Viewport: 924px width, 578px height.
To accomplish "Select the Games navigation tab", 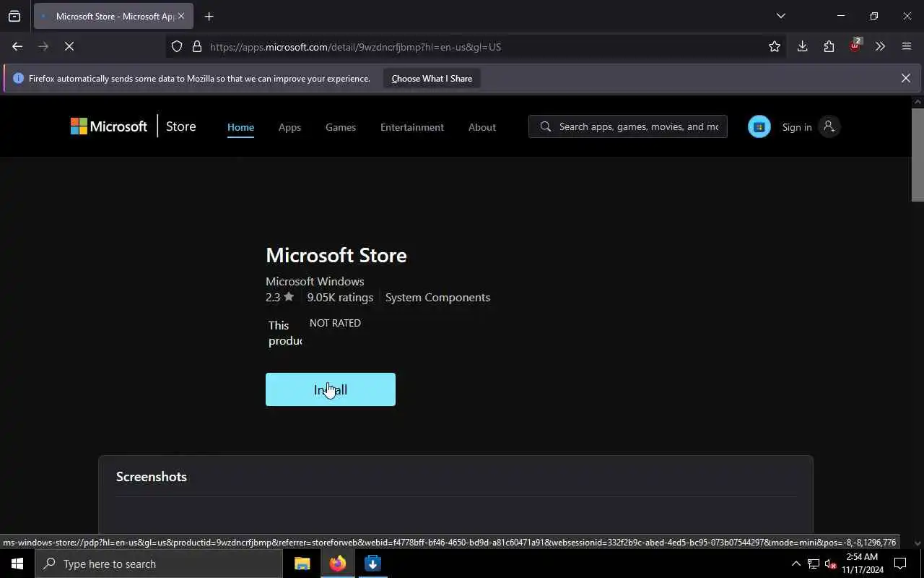I will [x=341, y=127].
